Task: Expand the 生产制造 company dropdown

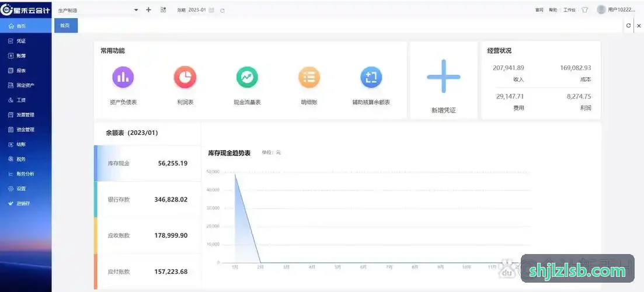Action: click(x=98, y=11)
